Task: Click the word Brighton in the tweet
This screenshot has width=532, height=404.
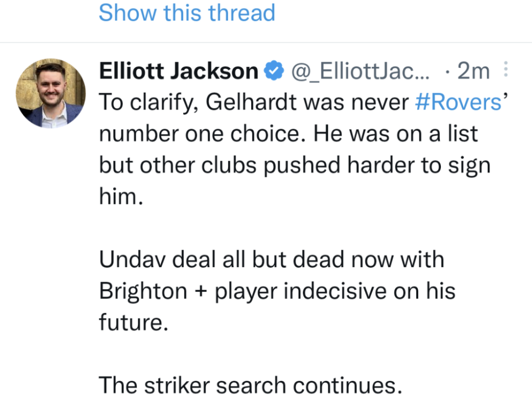Action: [142, 291]
